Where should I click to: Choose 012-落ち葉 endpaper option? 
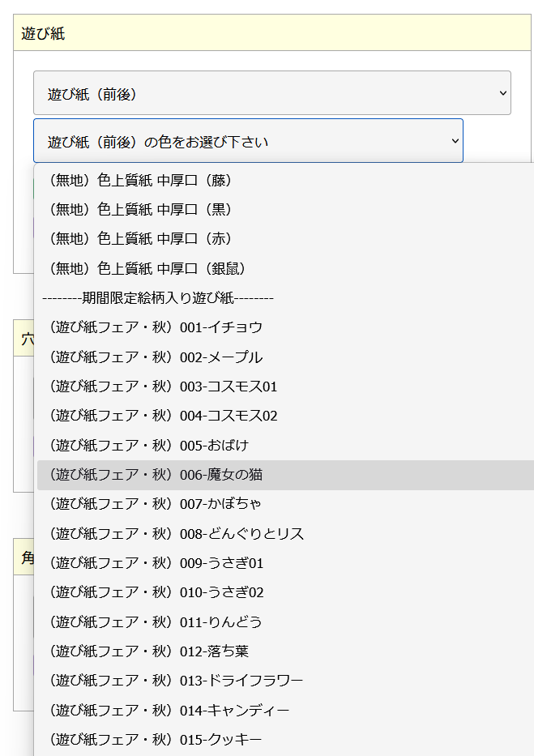[x=148, y=651]
